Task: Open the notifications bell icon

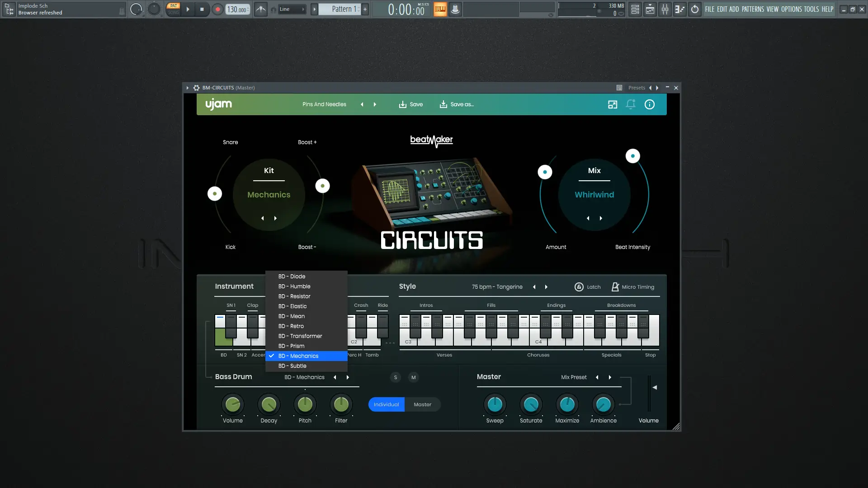Action: coord(631,104)
